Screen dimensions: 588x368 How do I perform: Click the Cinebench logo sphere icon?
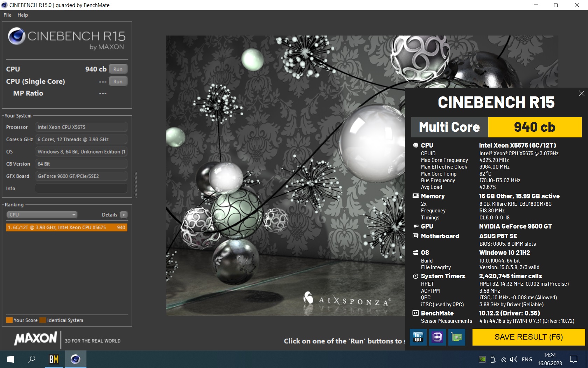click(16, 36)
